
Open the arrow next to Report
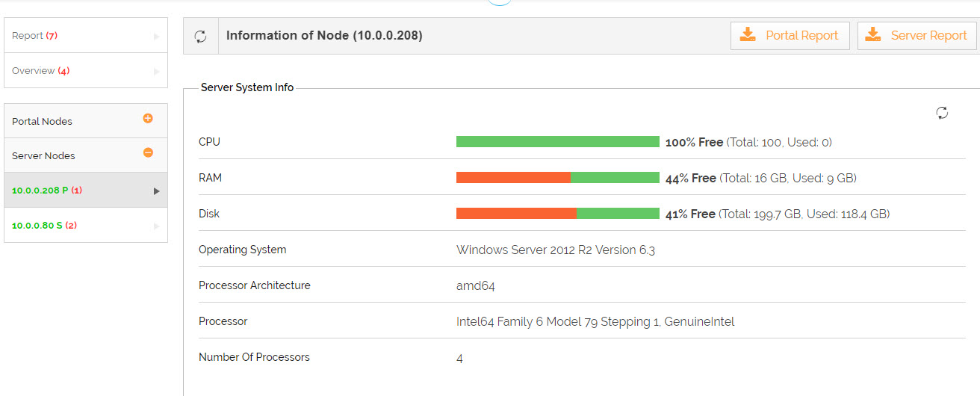pos(156,36)
